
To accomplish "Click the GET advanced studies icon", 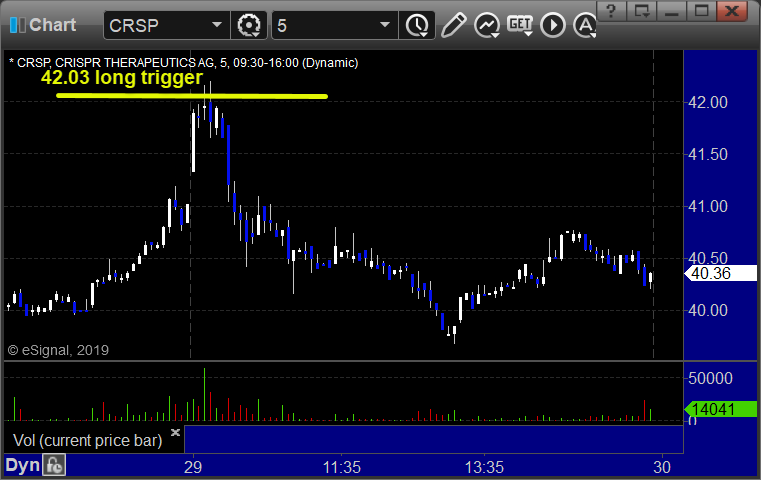I will [520, 25].
